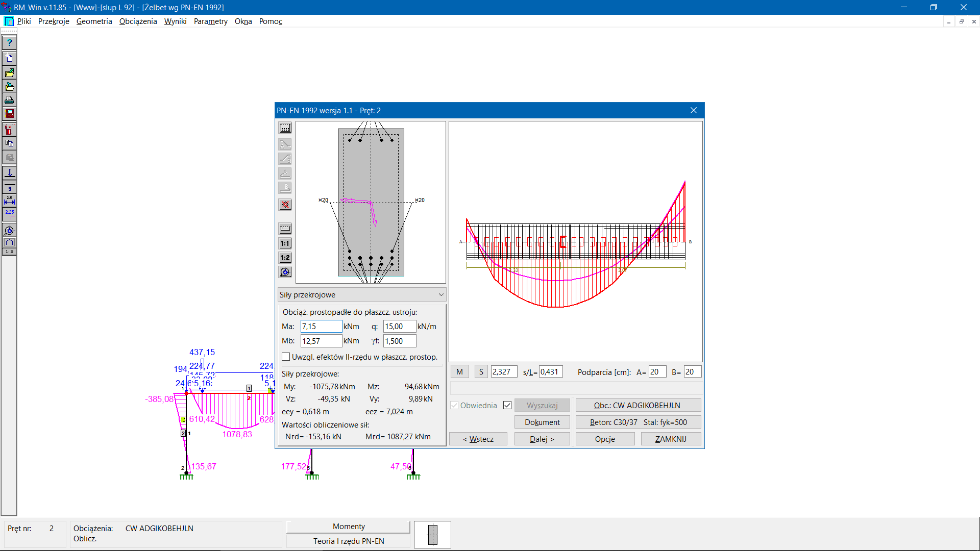The height and width of the screenshot is (551, 980).
Task: Click the Wyszukaj button
Action: [542, 405]
